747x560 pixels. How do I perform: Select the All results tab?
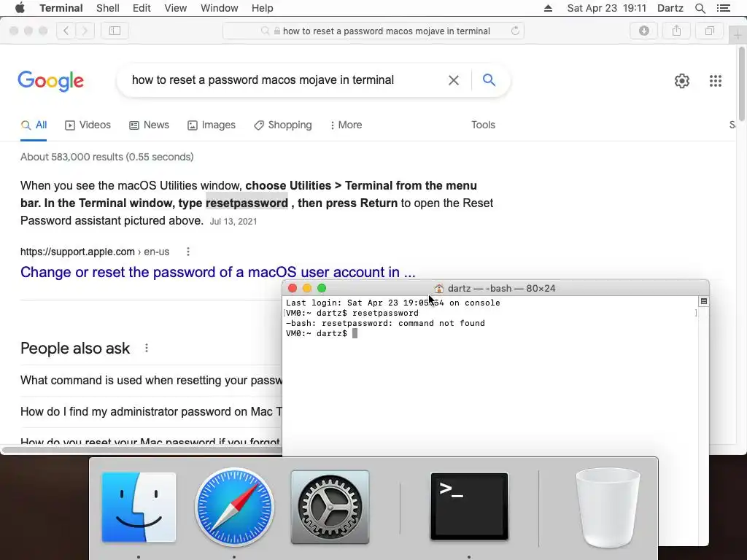34,125
